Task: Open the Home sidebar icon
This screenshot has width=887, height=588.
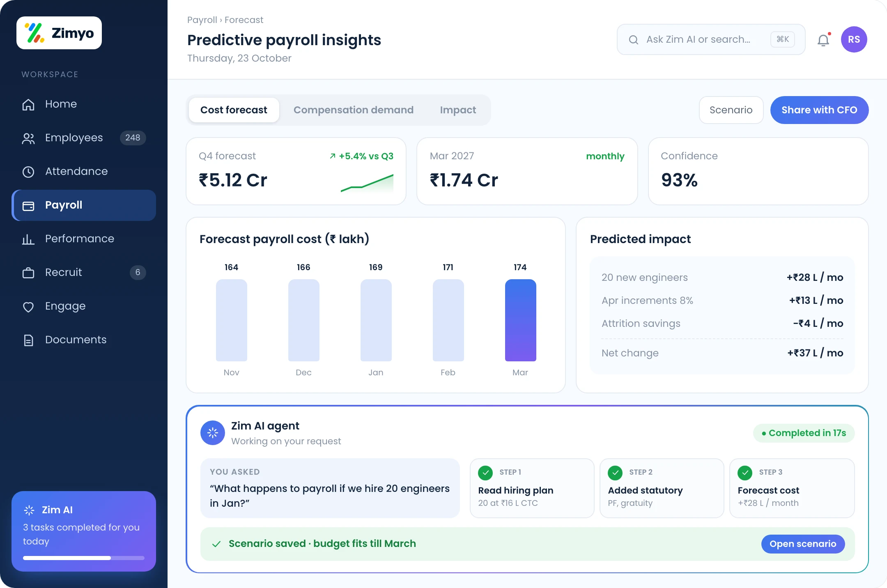Action: coord(28,104)
